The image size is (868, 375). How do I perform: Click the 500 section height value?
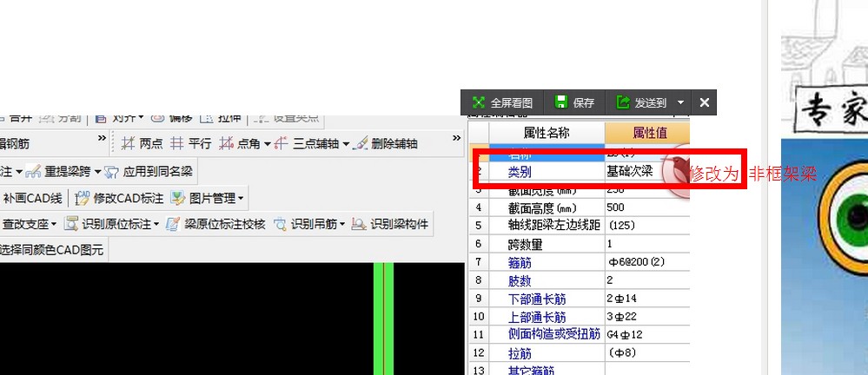615,207
